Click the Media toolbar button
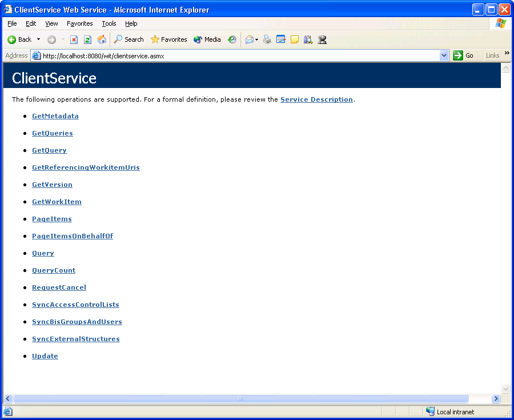The image size is (514, 420). [207, 39]
